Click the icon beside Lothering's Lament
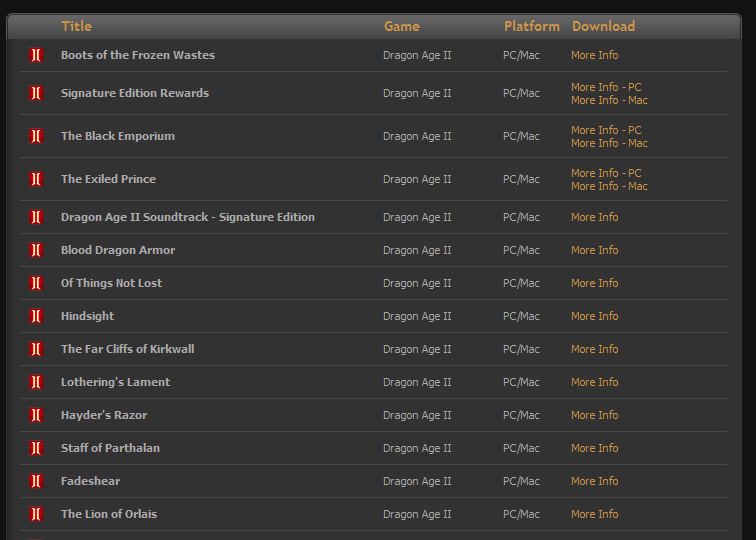This screenshot has width=756, height=540. [x=36, y=382]
